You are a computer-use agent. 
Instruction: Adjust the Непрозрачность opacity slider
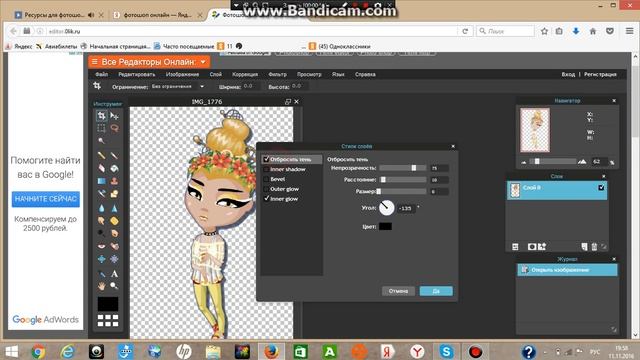click(x=403, y=168)
